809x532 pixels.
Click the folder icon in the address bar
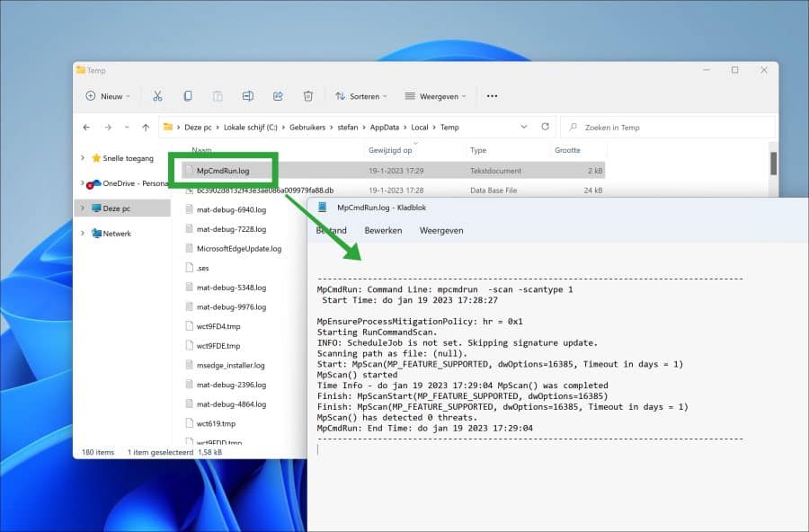pos(168,127)
